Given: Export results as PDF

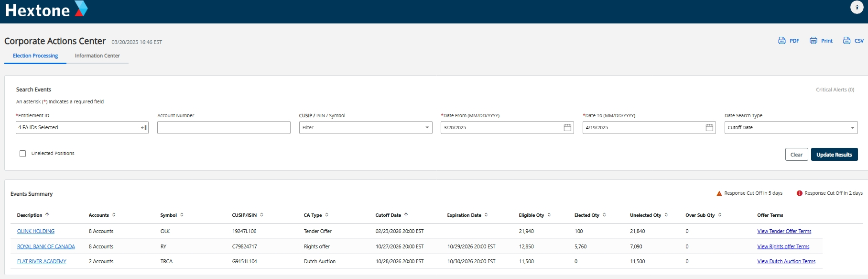Looking at the screenshot, I should click(789, 41).
